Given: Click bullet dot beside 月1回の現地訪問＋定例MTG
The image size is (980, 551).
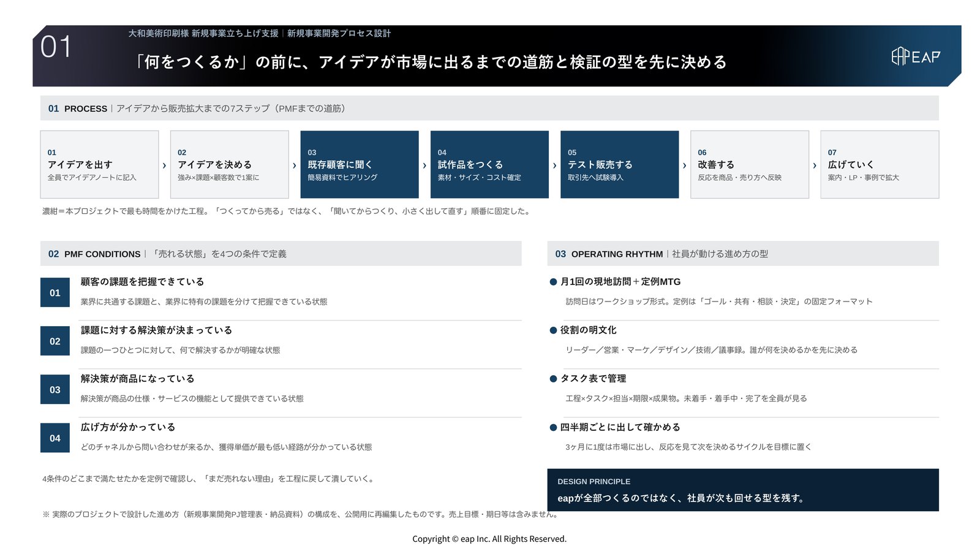Looking at the screenshot, I should point(553,282).
